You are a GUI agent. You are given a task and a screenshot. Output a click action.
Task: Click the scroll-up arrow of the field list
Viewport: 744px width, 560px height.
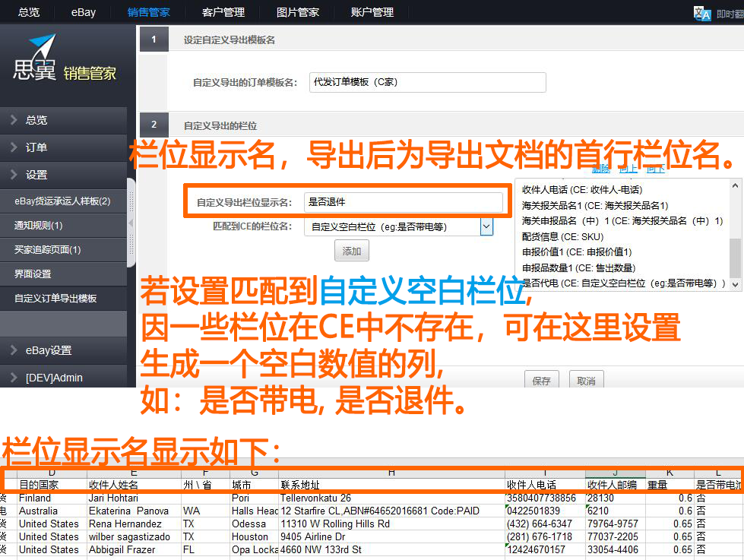coord(735,186)
